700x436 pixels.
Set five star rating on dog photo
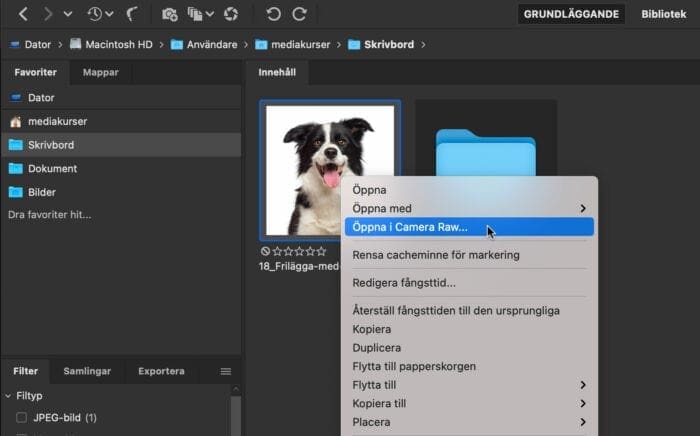pos(321,251)
